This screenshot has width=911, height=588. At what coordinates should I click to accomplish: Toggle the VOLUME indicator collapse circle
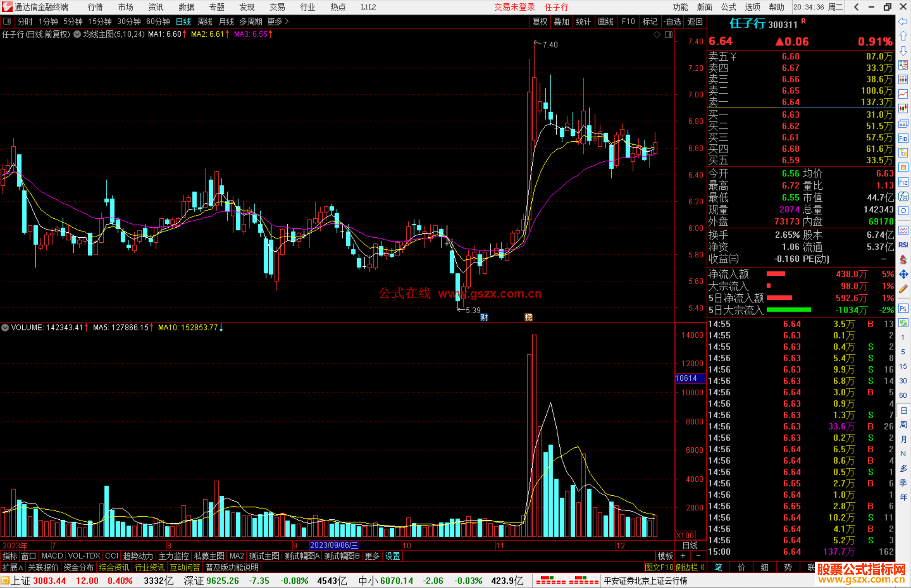click(5, 328)
